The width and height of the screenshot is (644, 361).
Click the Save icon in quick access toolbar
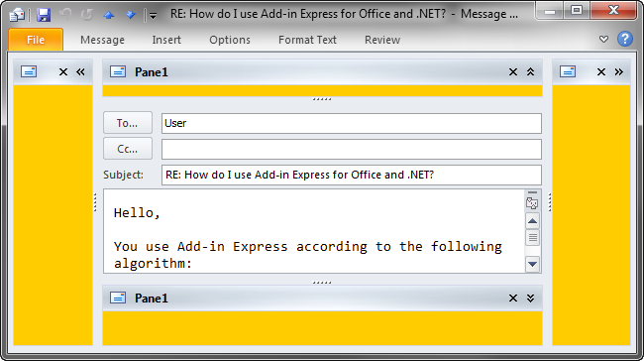coord(44,15)
